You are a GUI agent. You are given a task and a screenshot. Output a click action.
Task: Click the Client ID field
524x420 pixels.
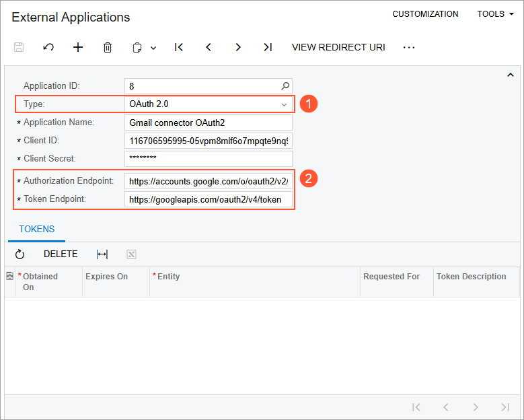[209, 141]
